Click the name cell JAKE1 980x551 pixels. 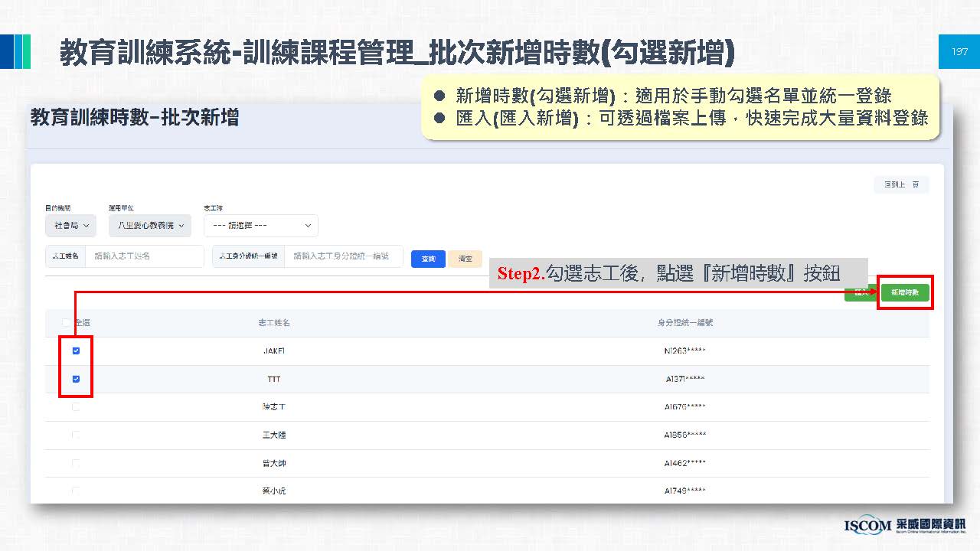pyautogui.click(x=274, y=351)
